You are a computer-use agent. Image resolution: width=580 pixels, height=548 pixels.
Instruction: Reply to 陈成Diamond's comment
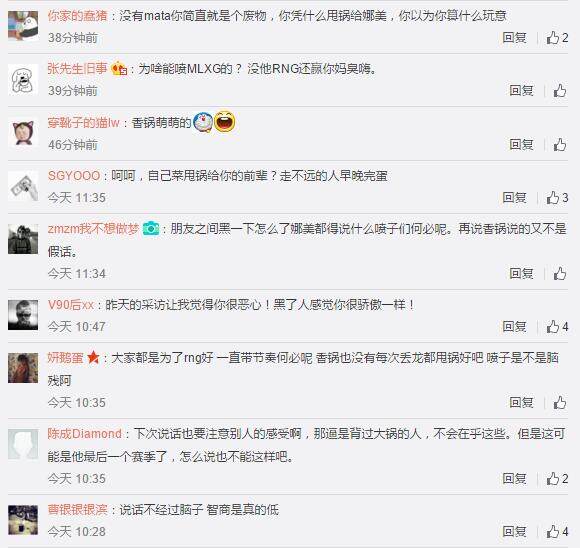point(515,479)
